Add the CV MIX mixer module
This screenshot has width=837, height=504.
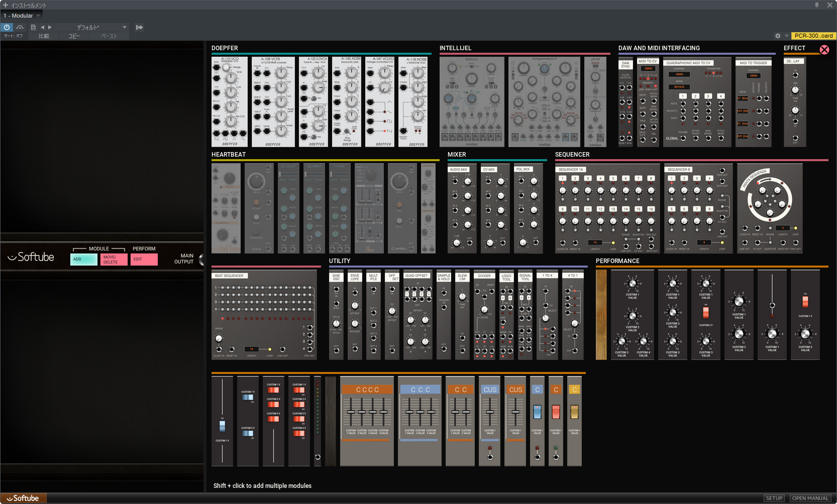point(495,208)
